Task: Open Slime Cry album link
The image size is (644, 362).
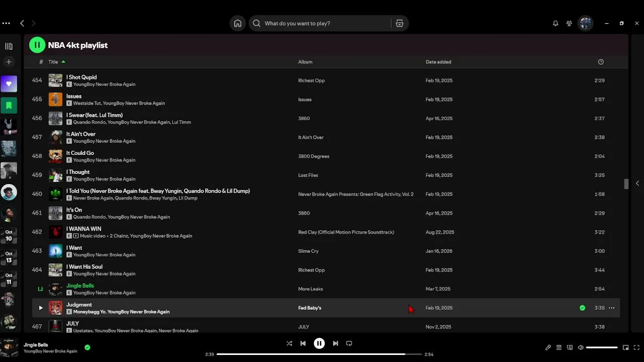Action: point(308,251)
